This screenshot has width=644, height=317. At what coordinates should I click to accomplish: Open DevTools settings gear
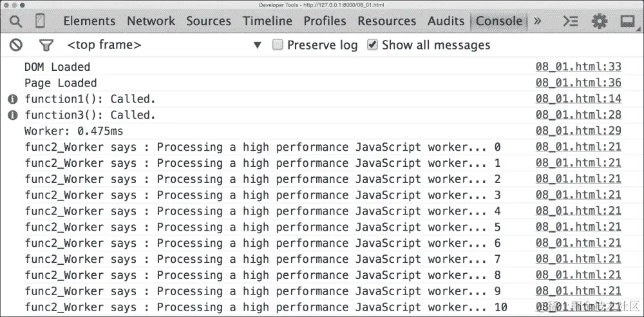pos(600,21)
